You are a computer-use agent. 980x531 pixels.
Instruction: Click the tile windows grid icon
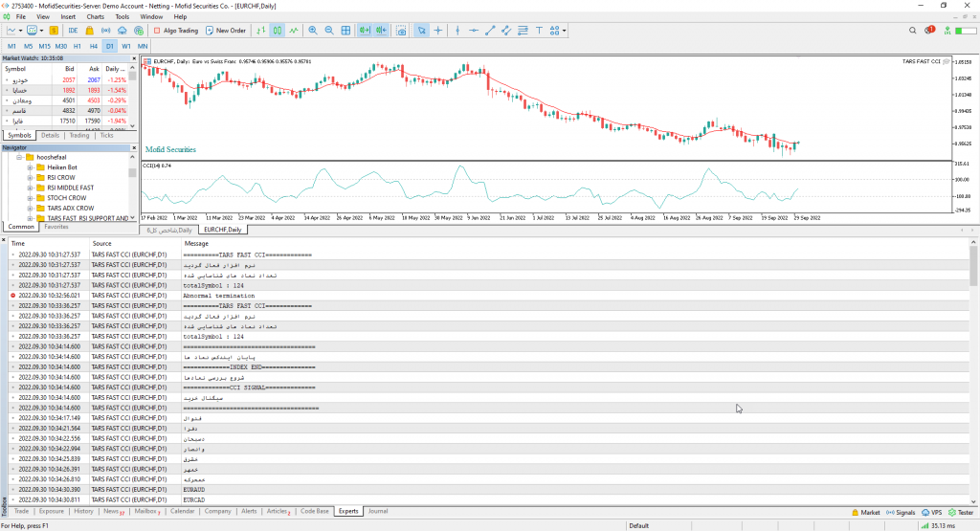pos(345,31)
